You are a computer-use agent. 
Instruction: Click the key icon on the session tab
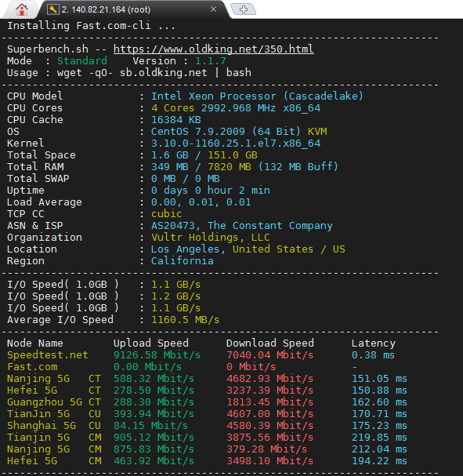52,9
